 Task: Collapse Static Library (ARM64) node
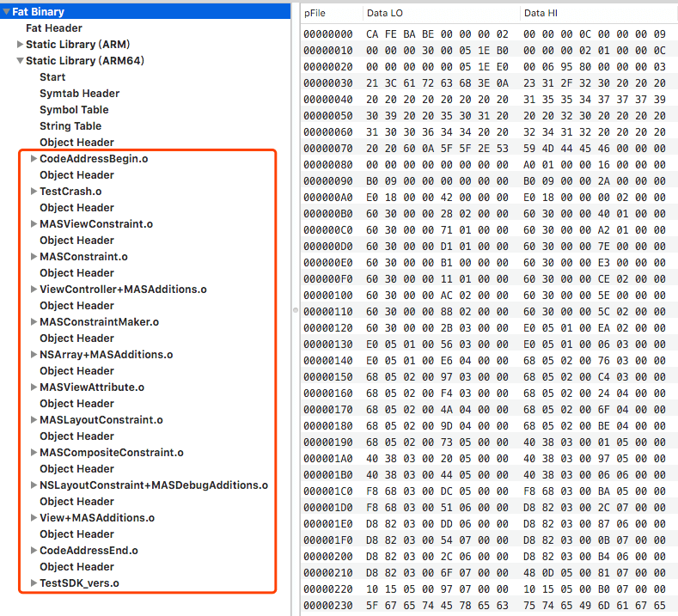click(x=21, y=61)
